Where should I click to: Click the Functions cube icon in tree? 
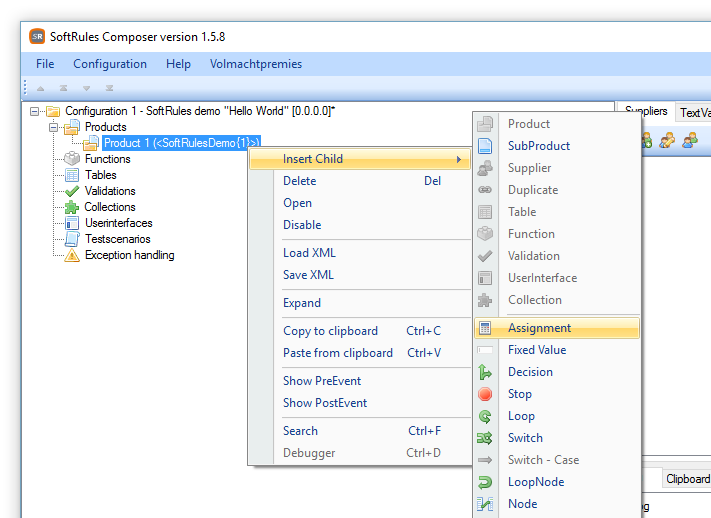72,159
